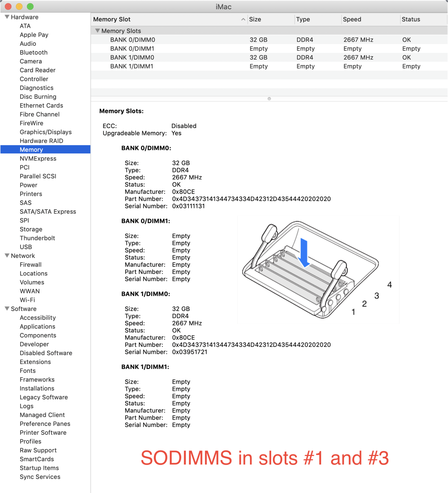The height and width of the screenshot is (493, 448).
Task: Open Installations under Software
Action: click(x=37, y=388)
